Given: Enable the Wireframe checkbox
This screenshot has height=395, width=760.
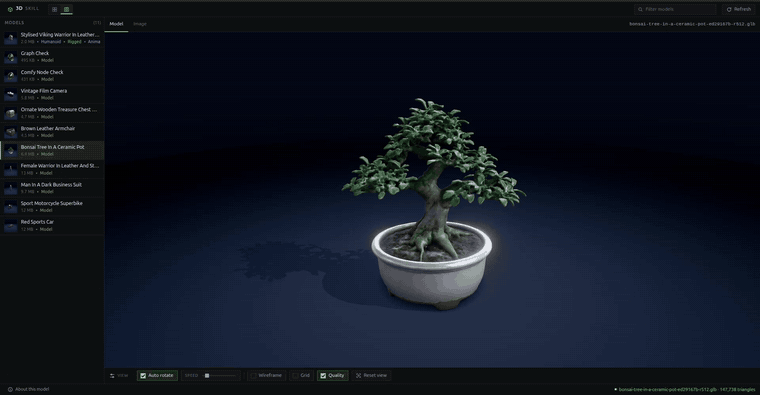Looking at the screenshot, I should coord(253,376).
